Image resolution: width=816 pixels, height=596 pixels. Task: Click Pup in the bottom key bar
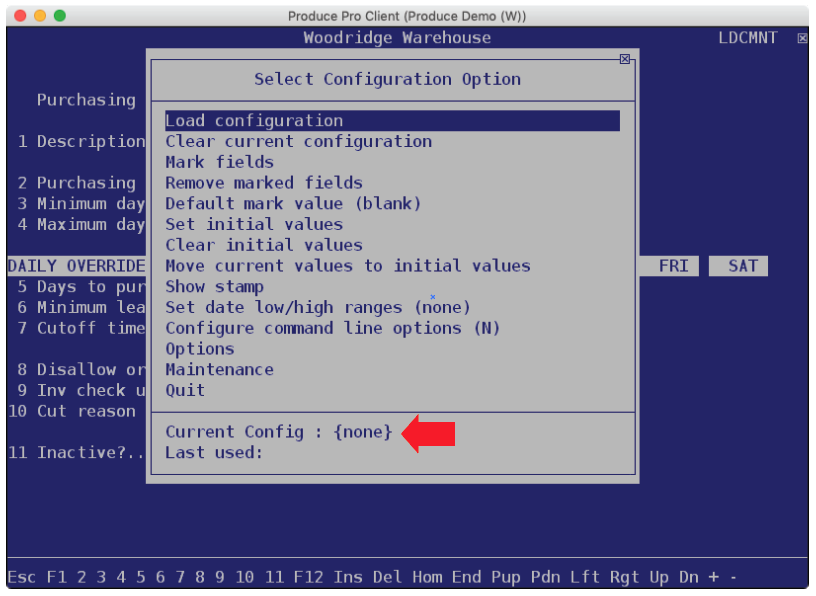tap(506, 577)
